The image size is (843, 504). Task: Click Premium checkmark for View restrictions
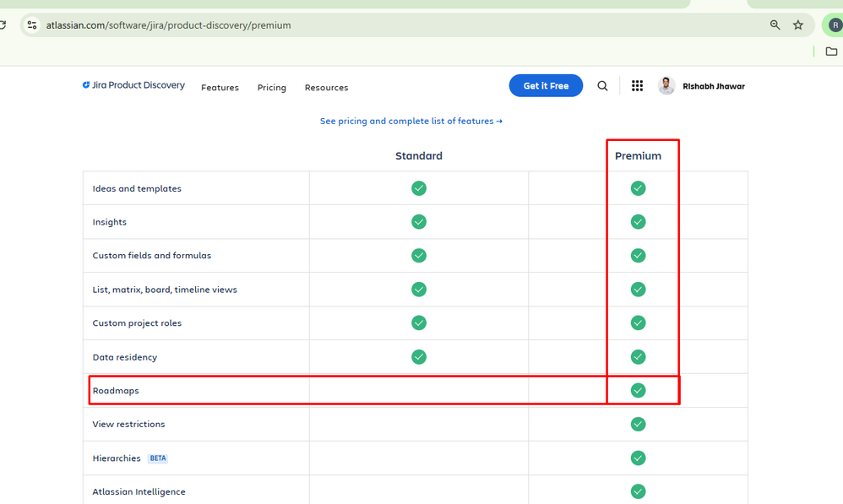639,425
